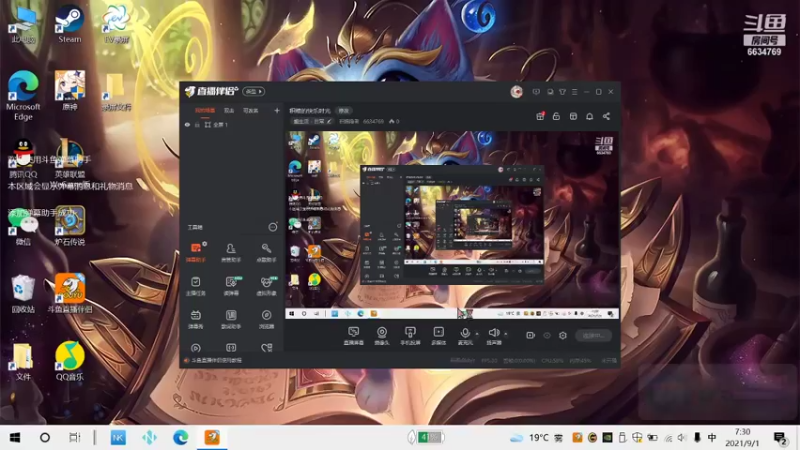Image resolution: width=800 pixels, height=450 pixels.
Task: Open the taskbar clock showing 7:30
Action: (742, 437)
